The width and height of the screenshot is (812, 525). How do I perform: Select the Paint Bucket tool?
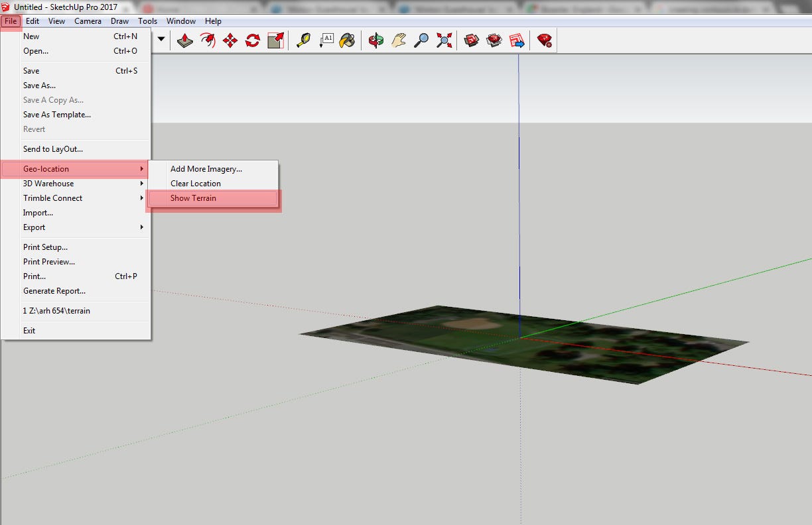pyautogui.click(x=347, y=41)
